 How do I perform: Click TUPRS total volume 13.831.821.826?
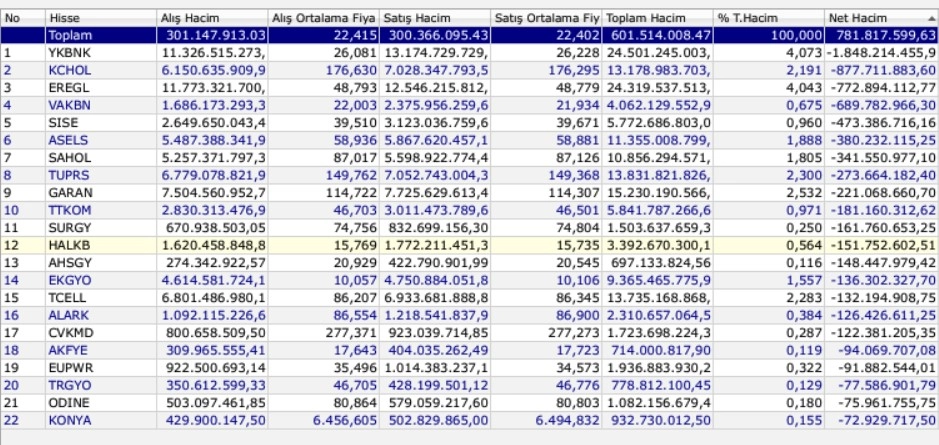pyautogui.click(x=659, y=175)
